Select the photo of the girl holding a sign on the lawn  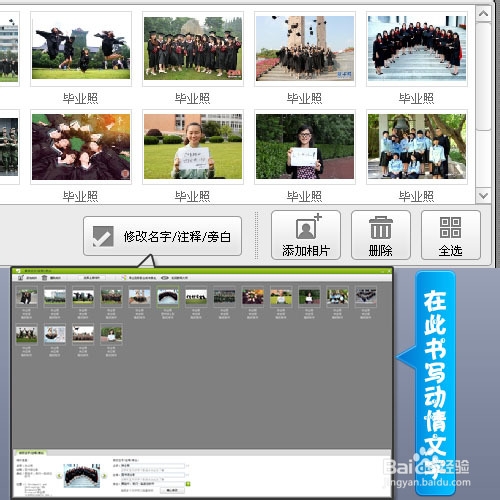pos(193,147)
